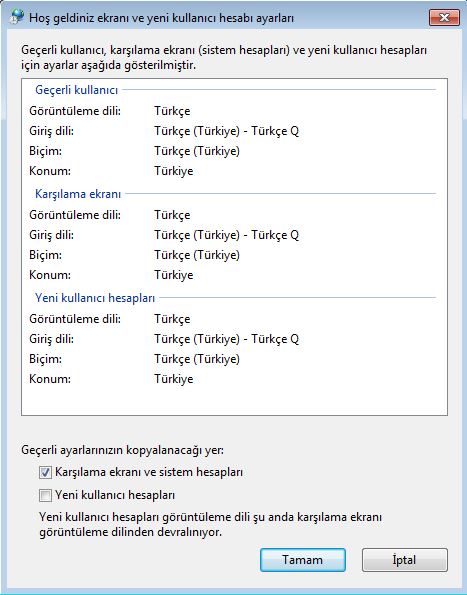Click the Geçerli ayarlarınızın kopyalanacağı yer label

coord(123,450)
